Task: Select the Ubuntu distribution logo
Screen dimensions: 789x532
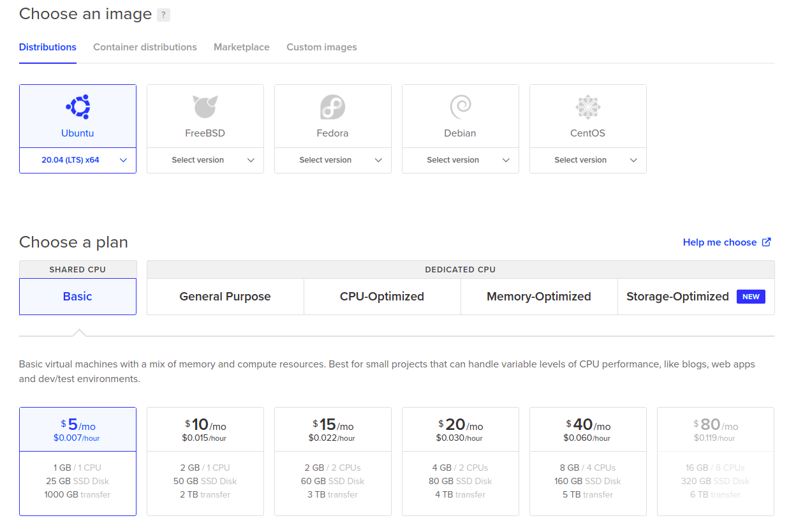Action: (x=78, y=107)
